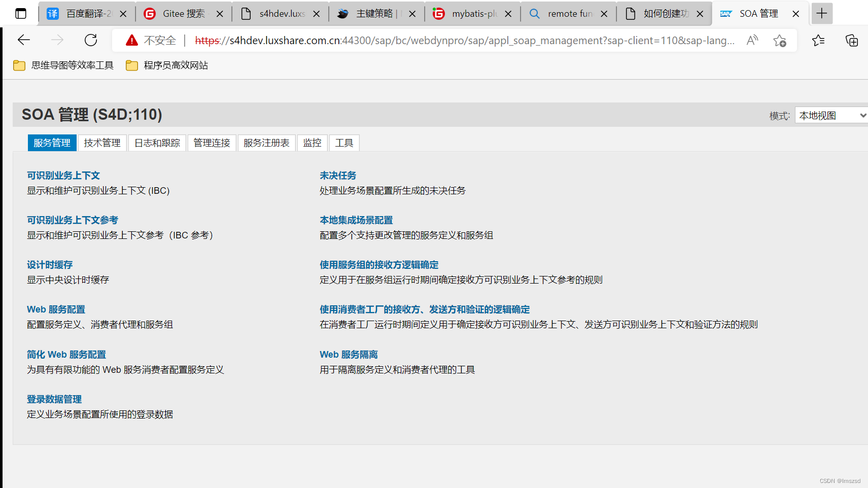The width and height of the screenshot is (868, 488).
Task: Refresh the current page
Action: pyautogui.click(x=91, y=40)
